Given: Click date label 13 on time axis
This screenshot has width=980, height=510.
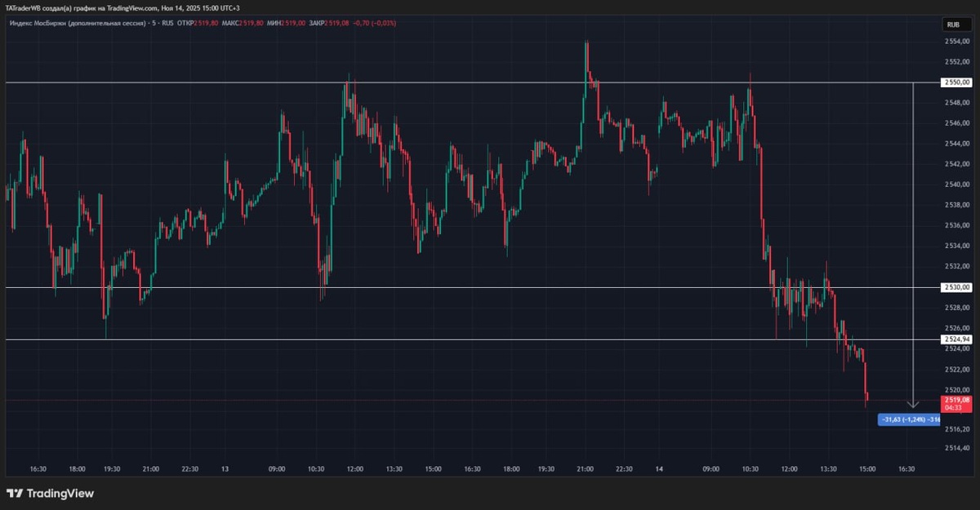Looking at the screenshot, I should [x=226, y=469].
